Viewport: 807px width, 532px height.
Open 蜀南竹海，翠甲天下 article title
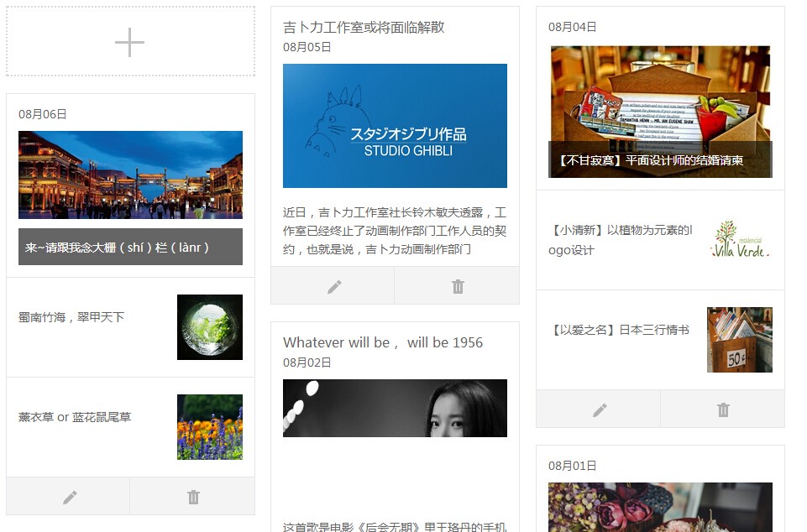coord(71,317)
